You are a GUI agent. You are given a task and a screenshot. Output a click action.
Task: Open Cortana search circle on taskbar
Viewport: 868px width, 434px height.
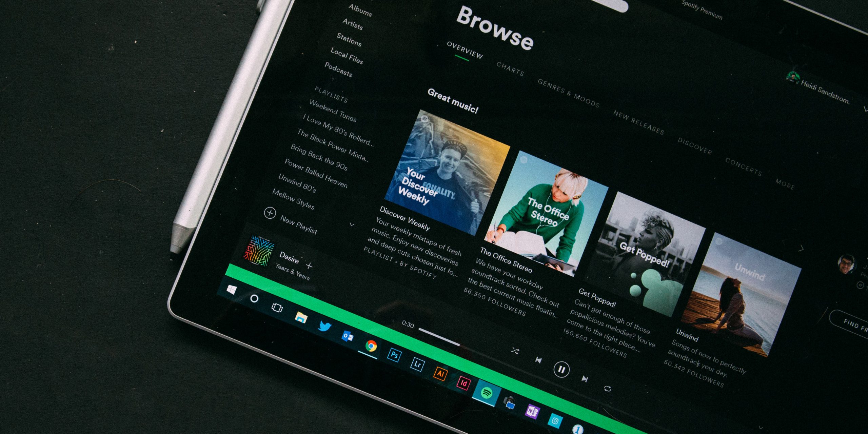pos(254,299)
